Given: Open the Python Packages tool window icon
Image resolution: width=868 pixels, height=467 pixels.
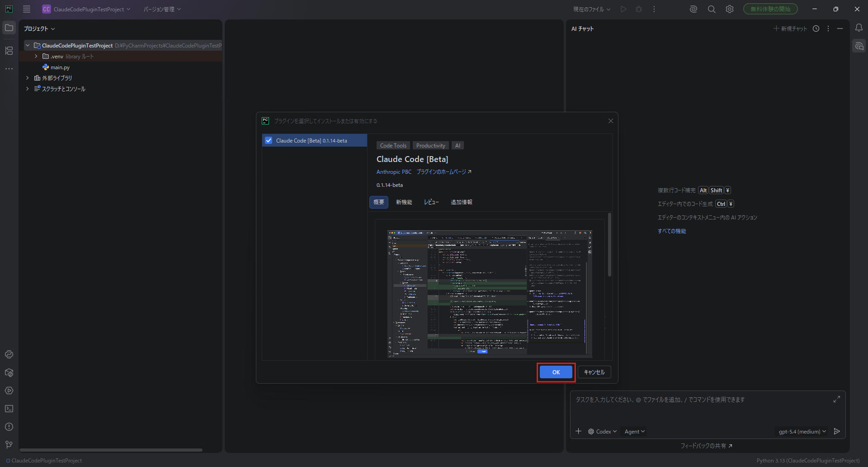Looking at the screenshot, I should 9,372.
